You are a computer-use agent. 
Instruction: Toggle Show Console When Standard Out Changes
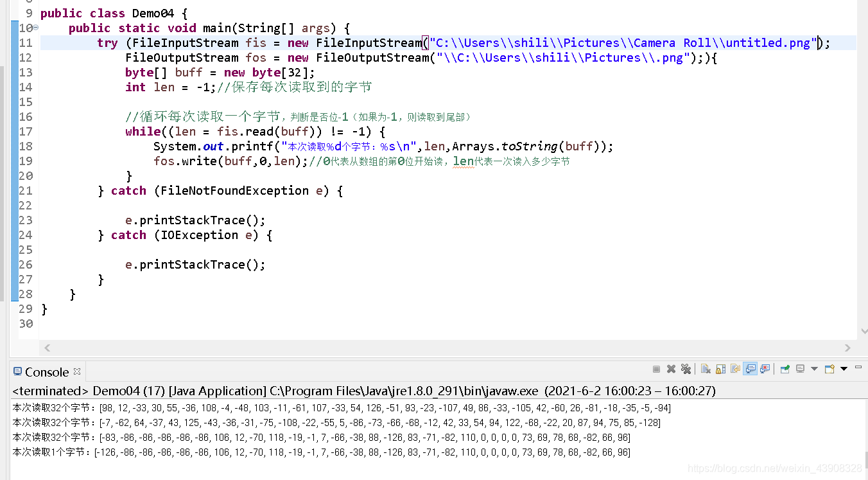click(x=750, y=369)
